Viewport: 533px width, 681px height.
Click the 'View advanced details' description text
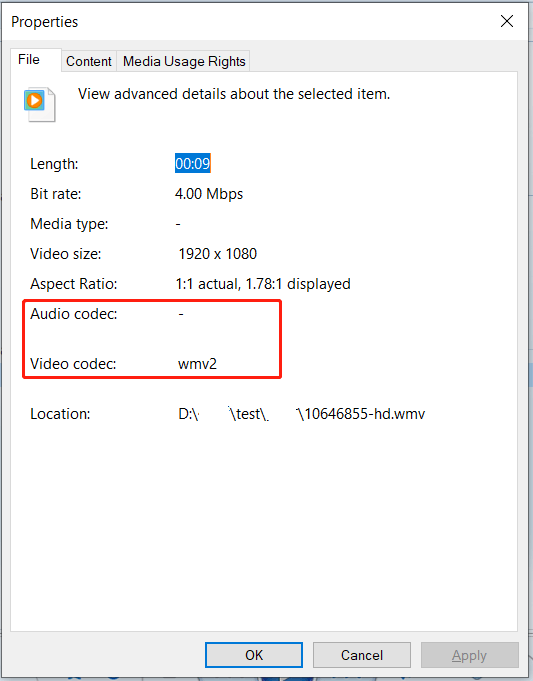234,94
